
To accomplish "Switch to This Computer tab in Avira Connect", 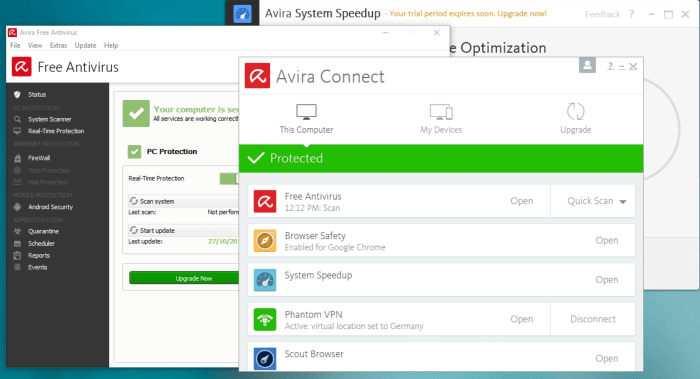I will (x=306, y=119).
